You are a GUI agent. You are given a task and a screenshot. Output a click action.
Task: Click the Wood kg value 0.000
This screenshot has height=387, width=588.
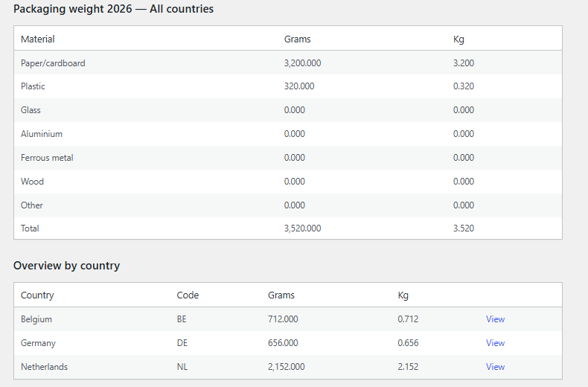coord(464,182)
